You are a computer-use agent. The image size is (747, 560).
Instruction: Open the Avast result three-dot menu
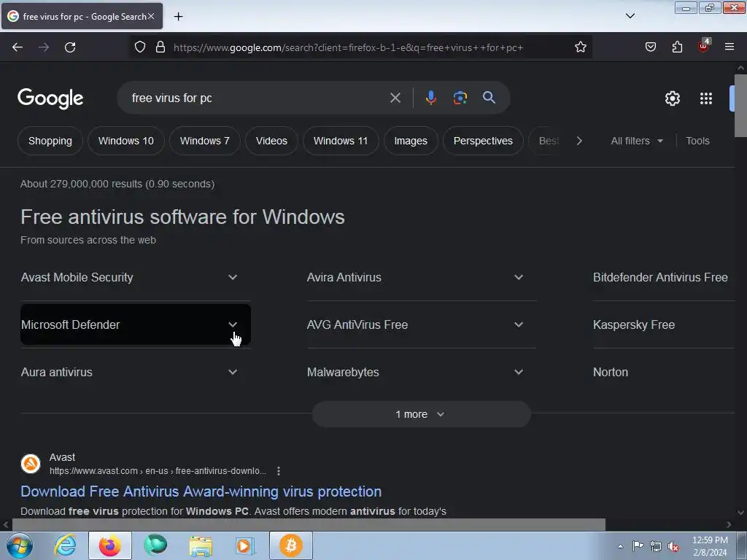tap(279, 471)
